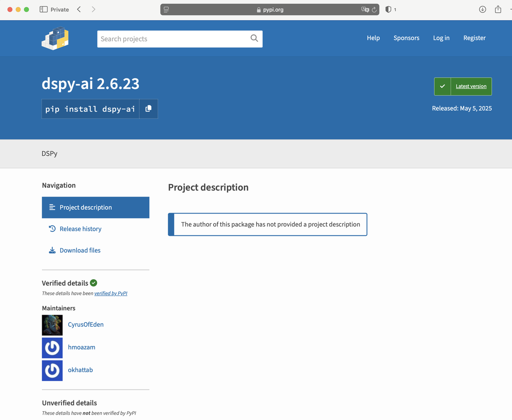
Task: Open the privacy shield report
Action: click(x=388, y=9)
